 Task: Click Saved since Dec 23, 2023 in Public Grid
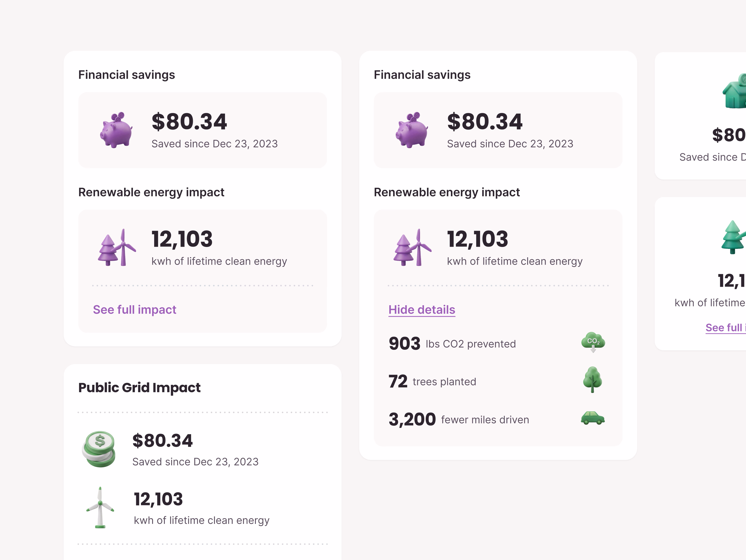[195, 462]
